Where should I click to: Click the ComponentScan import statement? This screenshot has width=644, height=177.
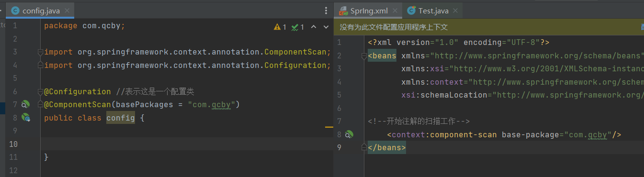click(x=187, y=52)
